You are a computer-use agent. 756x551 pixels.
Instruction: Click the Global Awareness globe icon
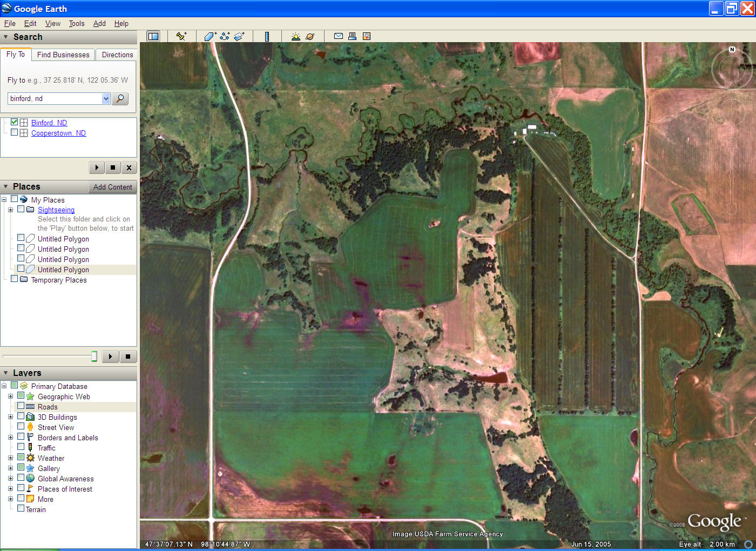30,478
